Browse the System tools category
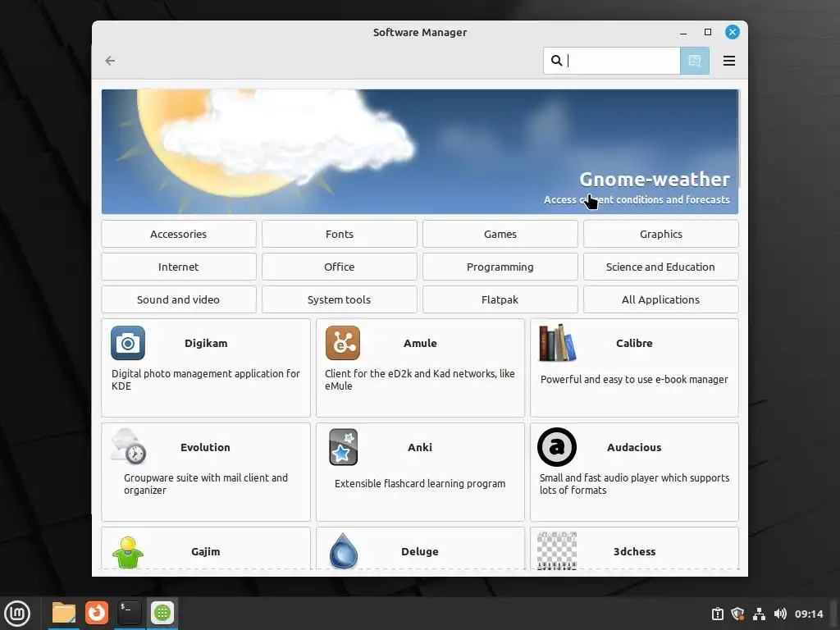Screen dimensions: 840x630 [339, 299]
